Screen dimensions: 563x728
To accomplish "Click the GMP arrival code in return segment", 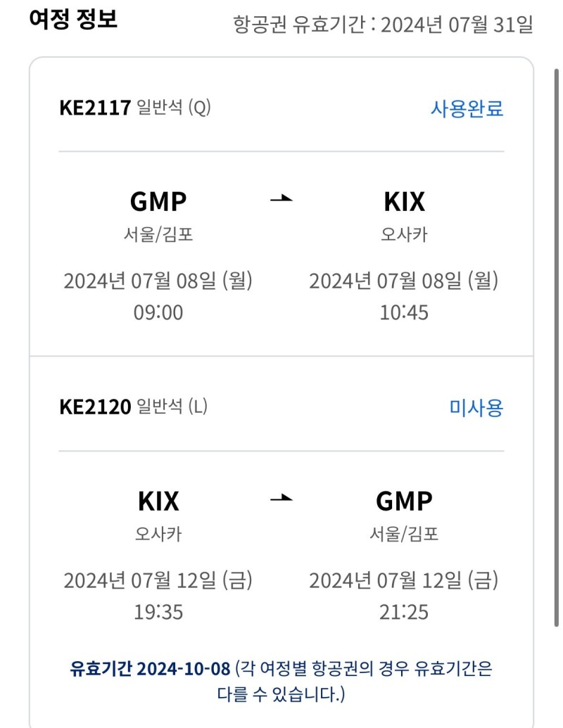I will tap(404, 501).
